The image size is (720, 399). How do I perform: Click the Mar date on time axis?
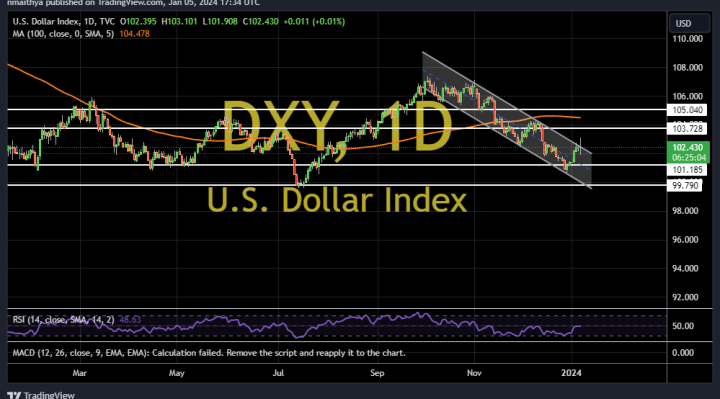click(79, 373)
